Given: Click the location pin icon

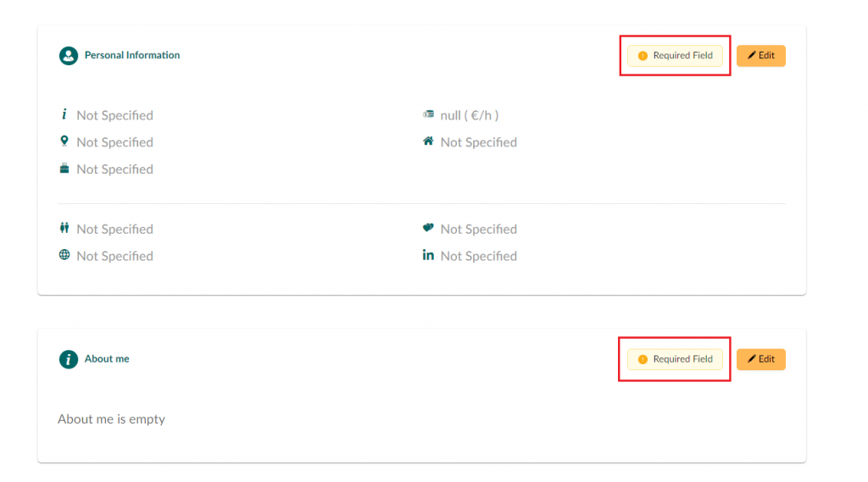Looking at the screenshot, I should (64, 141).
